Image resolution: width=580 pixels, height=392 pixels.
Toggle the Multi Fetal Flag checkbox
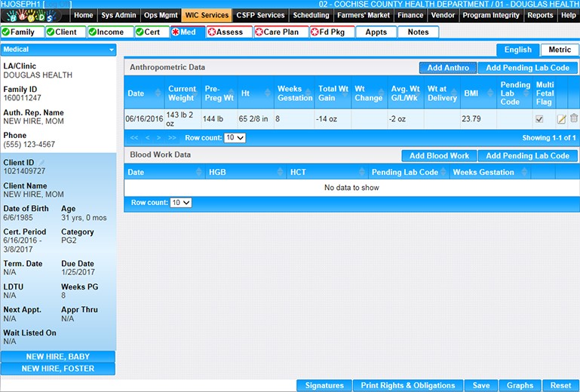click(539, 119)
